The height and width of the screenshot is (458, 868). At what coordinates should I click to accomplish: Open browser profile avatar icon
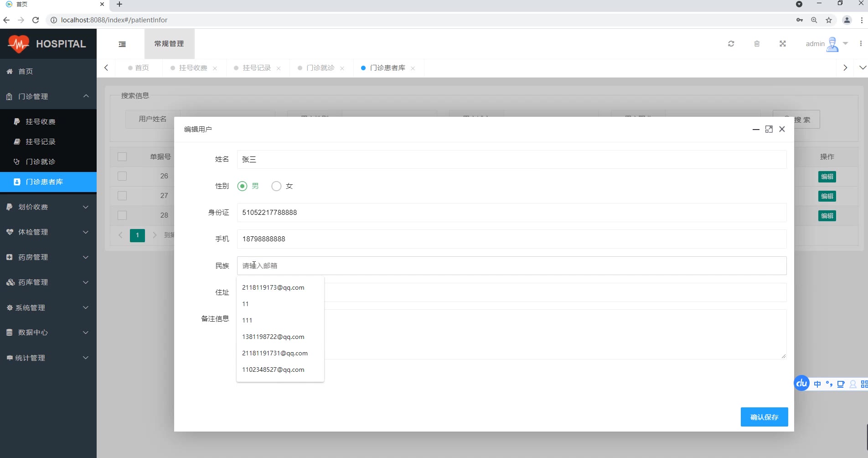click(847, 20)
